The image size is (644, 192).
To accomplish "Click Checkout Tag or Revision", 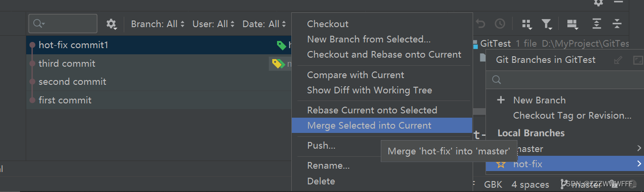I will 572,115.
